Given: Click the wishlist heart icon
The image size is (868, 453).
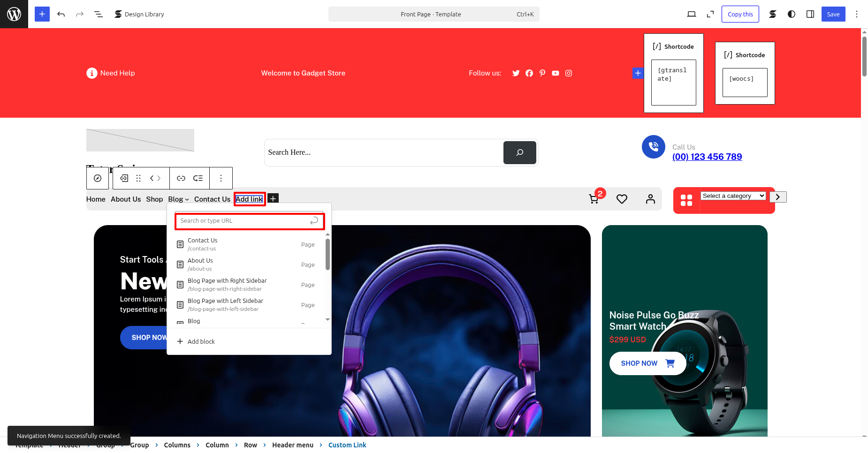Looking at the screenshot, I should click(x=622, y=199).
